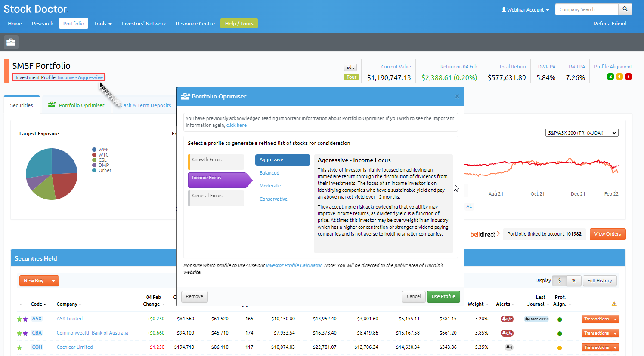Click the Stock Doctor logo

coord(36,9)
